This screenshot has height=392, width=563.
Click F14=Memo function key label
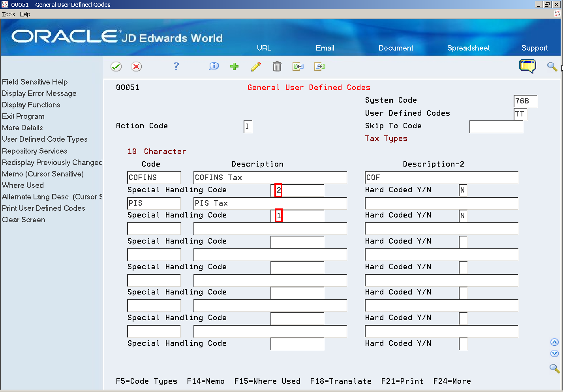tap(206, 381)
